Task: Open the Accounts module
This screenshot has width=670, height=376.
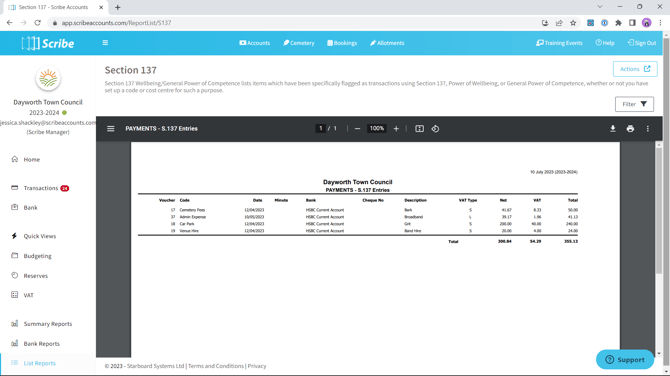Action: (255, 43)
